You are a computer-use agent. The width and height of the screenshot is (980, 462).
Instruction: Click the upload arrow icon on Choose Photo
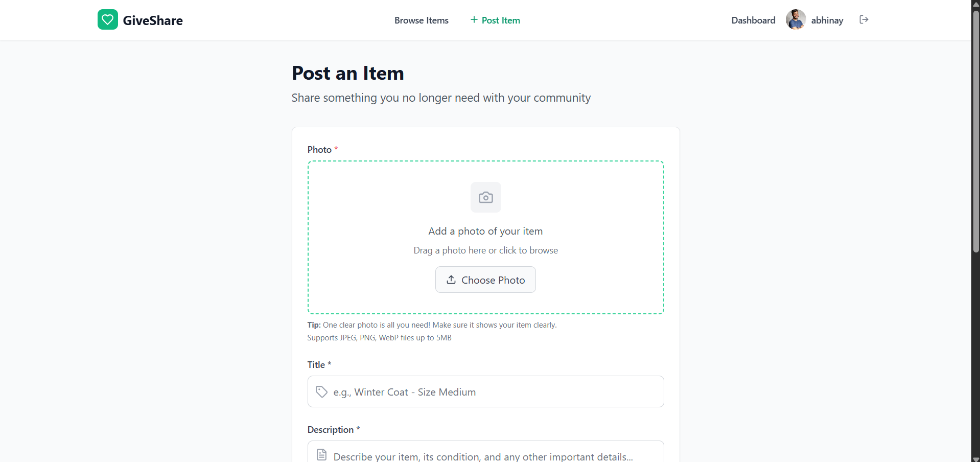point(451,280)
